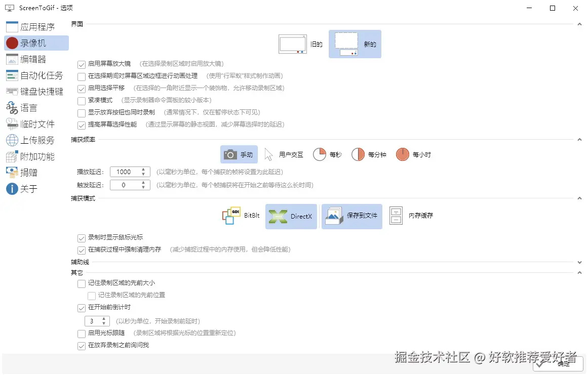Open the 临时文件 temp files icon
The width and height of the screenshot is (588, 375).
12,124
